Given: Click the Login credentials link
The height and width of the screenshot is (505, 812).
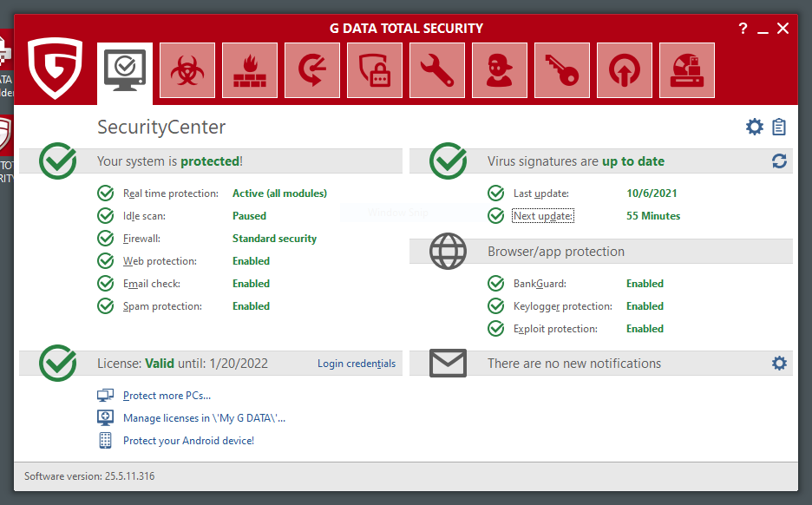Looking at the screenshot, I should 356,364.
